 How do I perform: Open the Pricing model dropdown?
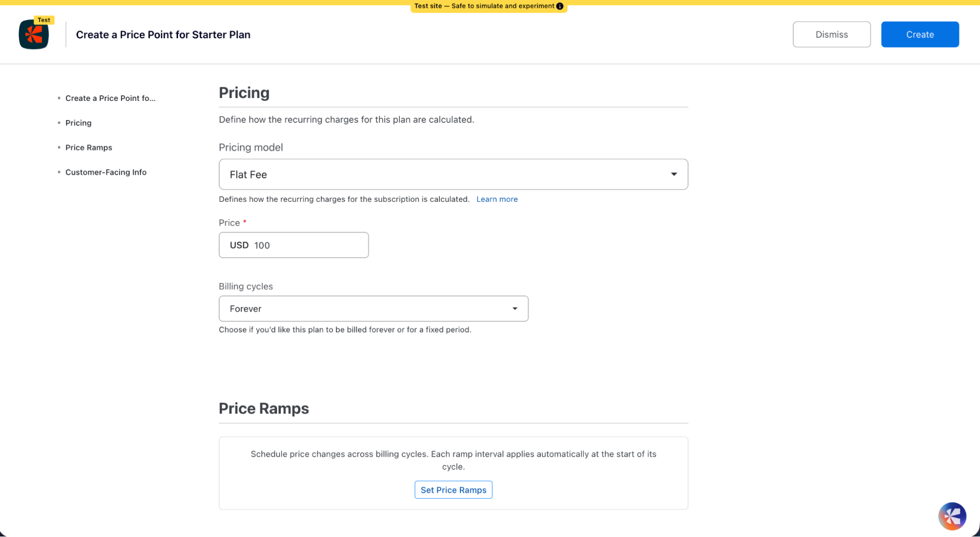[x=453, y=174]
